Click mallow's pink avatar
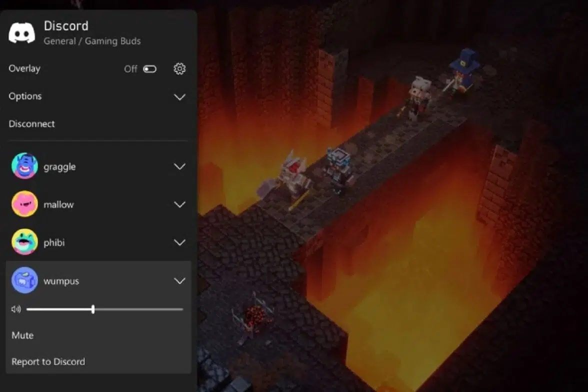 pos(24,204)
